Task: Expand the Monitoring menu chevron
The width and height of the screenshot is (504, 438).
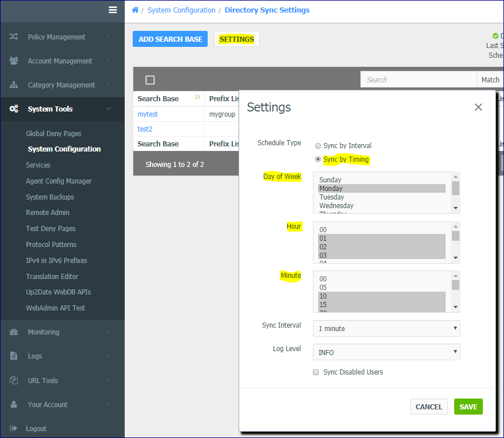Action: 108,332
